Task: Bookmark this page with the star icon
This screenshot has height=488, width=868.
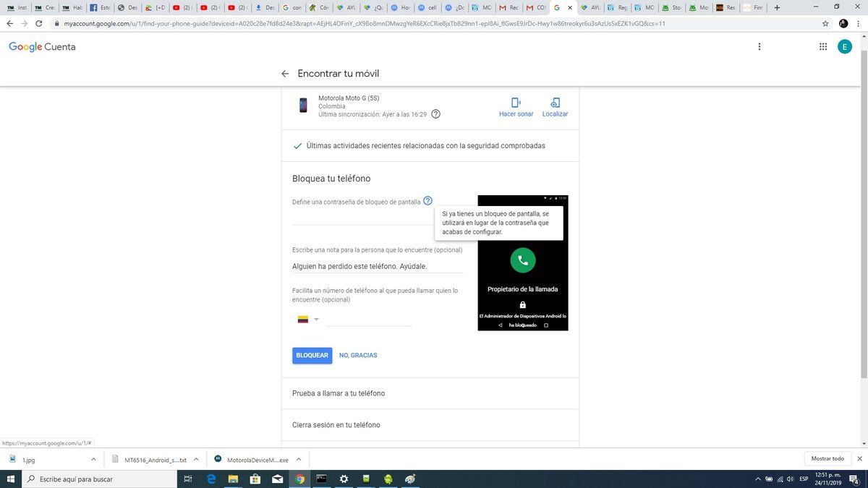Action: click(x=825, y=23)
